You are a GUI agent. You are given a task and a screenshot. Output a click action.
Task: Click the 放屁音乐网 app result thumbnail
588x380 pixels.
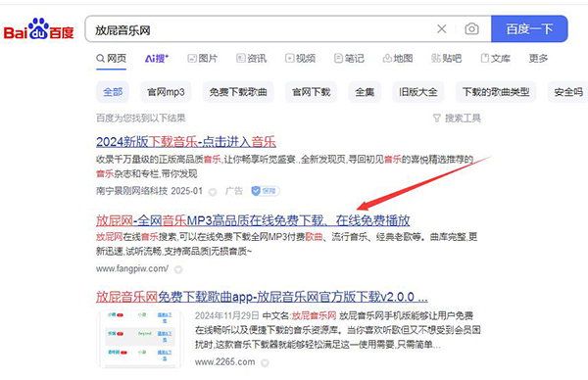click(139, 339)
